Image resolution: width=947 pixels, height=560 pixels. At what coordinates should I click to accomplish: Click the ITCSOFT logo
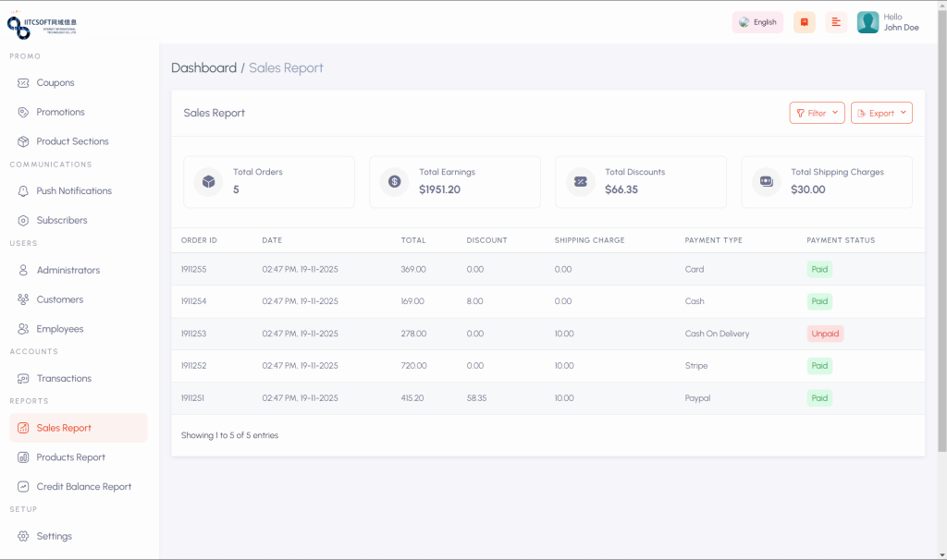pos(43,26)
